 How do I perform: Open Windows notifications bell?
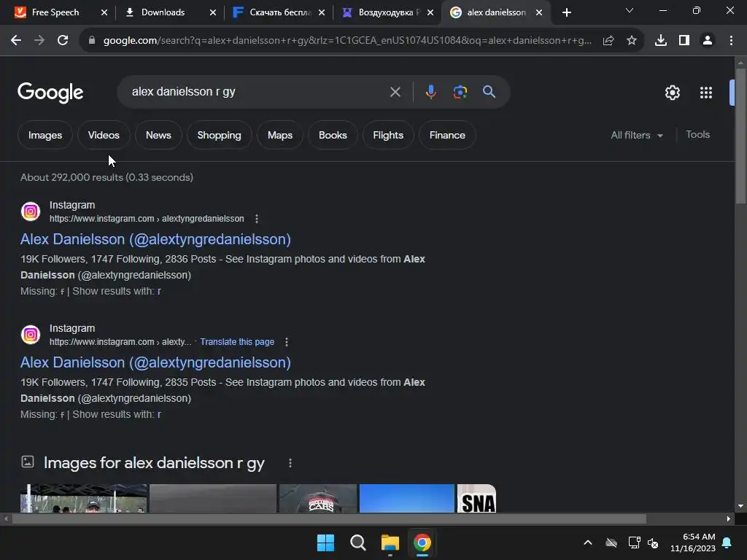pyautogui.click(x=727, y=542)
